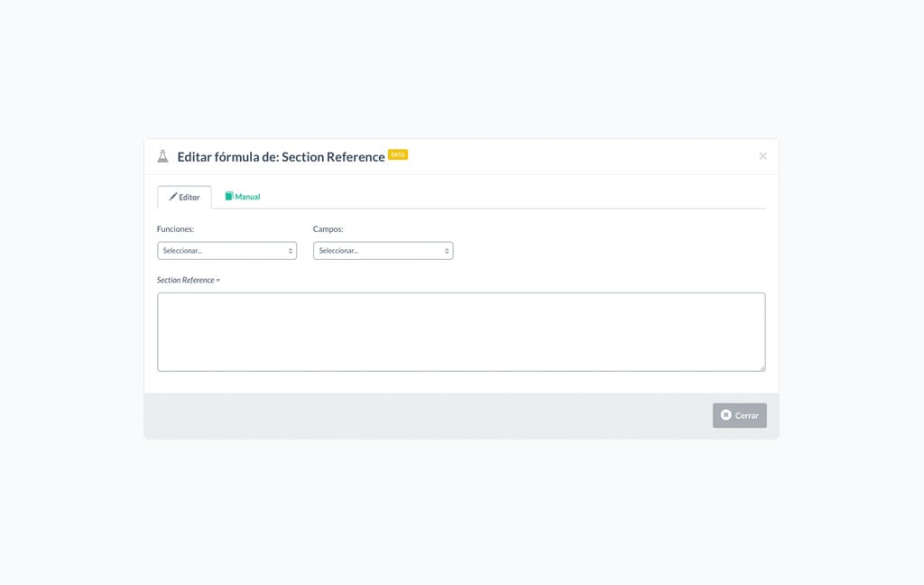This screenshot has width=924, height=585.
Task: Click the 'Editar fórmula de: Section Reference' title
Action: [x=282, y=157]
